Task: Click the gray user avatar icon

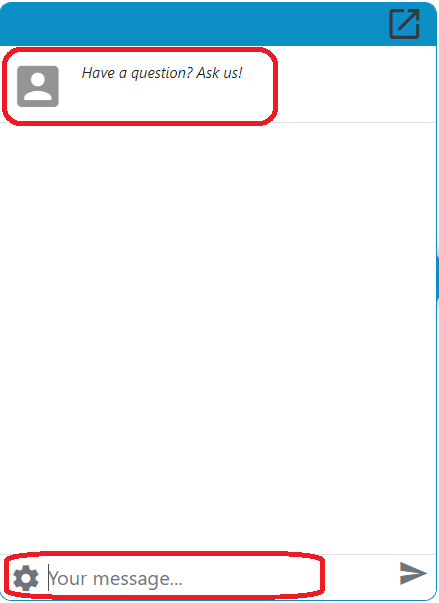Action: [38, 86]
